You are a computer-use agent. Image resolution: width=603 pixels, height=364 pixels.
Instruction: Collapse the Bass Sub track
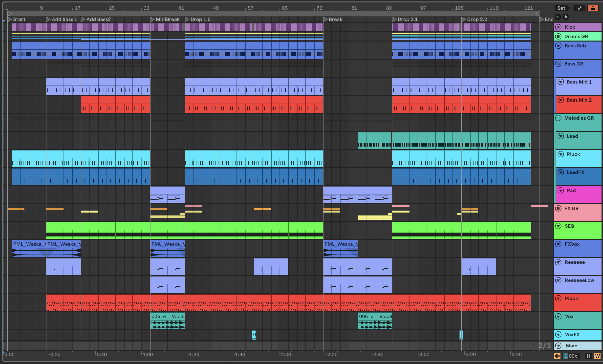point(558,46)
